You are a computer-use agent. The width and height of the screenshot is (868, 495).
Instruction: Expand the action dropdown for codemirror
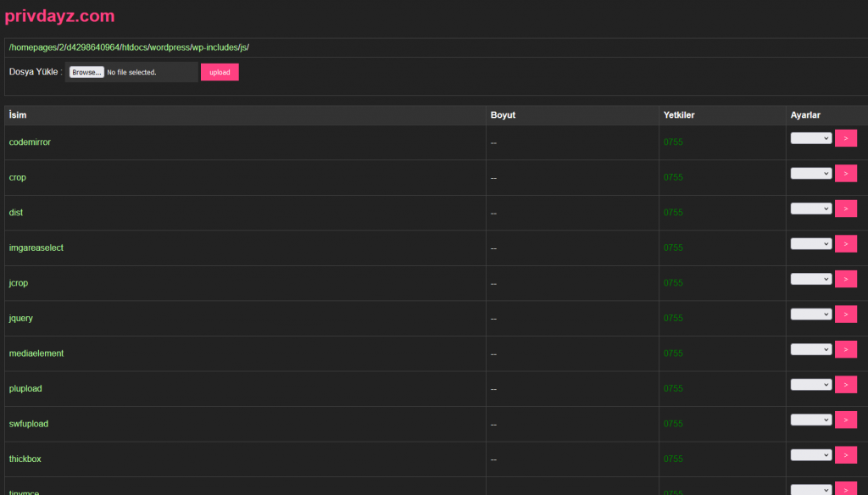coord(810,138)
